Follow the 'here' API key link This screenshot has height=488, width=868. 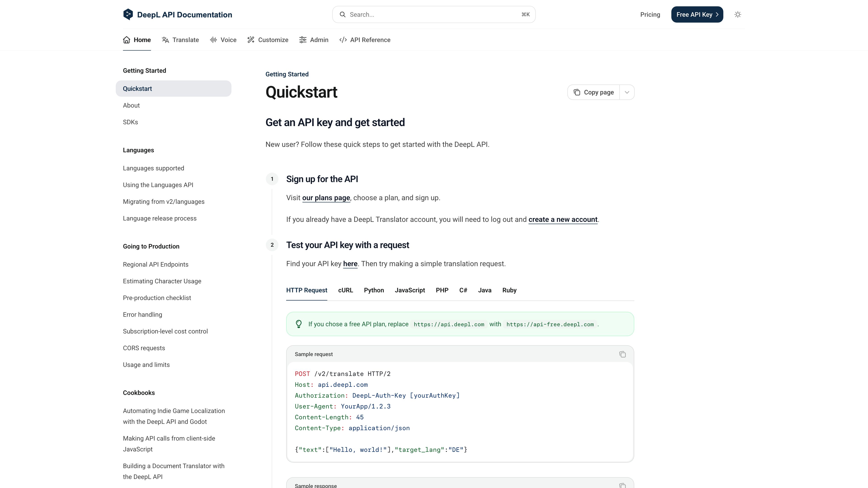pyautogui.click(x=350, y=264)
